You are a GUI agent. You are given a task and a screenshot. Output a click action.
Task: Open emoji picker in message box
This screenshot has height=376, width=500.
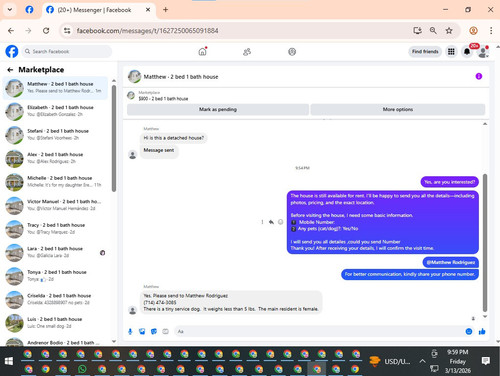coord(469,331)
